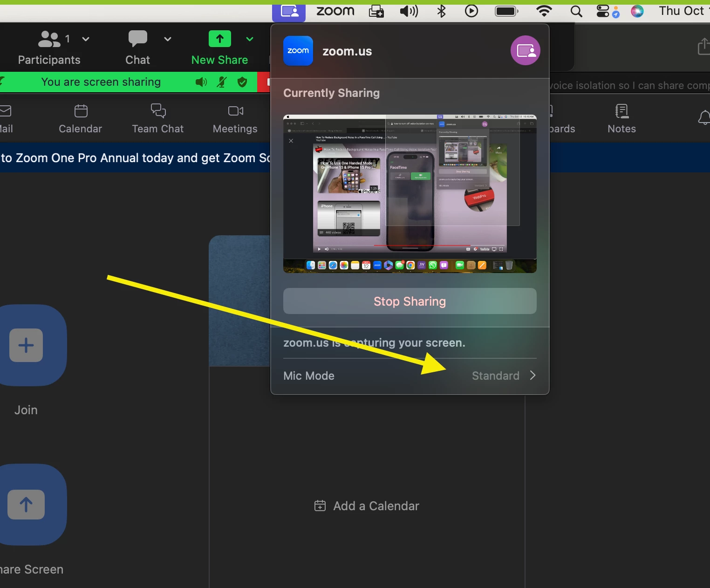The width and height of the screenshot is (710, 588).
Task: Open the zoom menu bar item
Action: 335,11
